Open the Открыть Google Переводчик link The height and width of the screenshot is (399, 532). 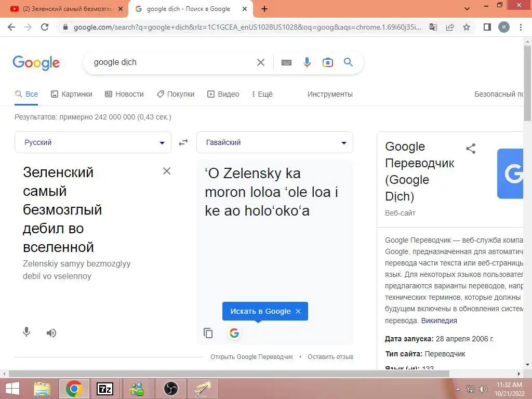(x=251, y=356)
